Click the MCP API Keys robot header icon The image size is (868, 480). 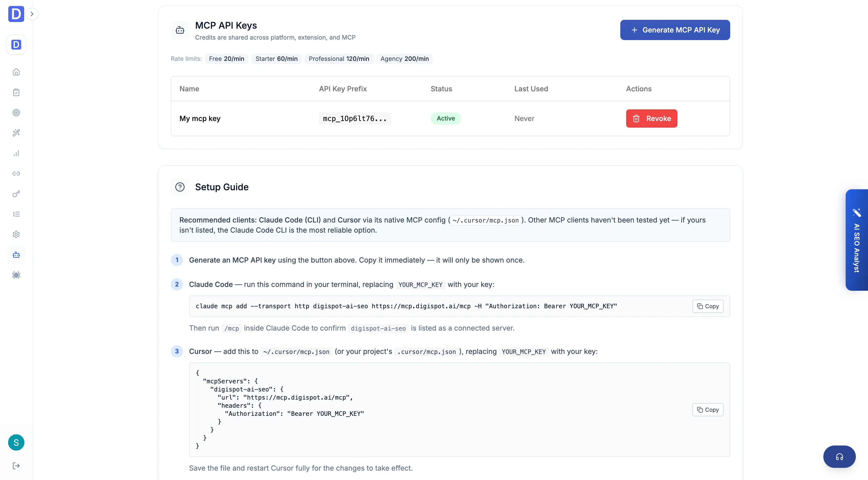pos(180,30)
